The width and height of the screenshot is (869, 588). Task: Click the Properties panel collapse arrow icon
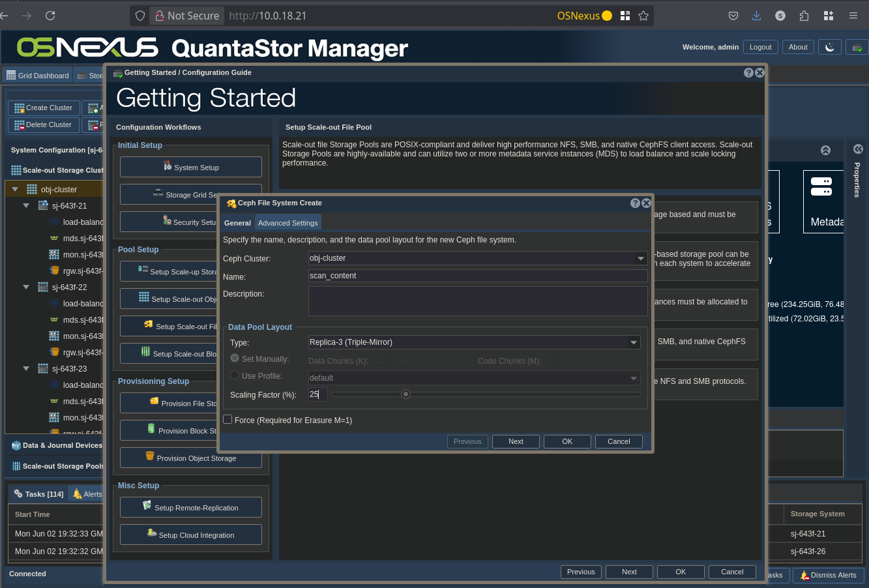coord(858,149)
